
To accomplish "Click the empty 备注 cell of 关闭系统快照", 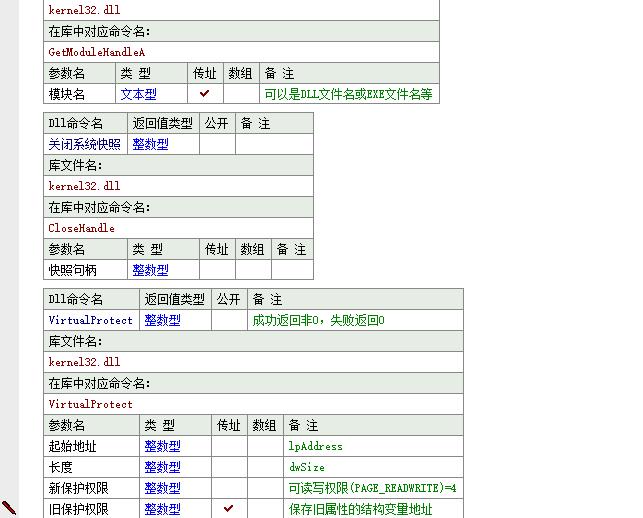I will point(274,144).
